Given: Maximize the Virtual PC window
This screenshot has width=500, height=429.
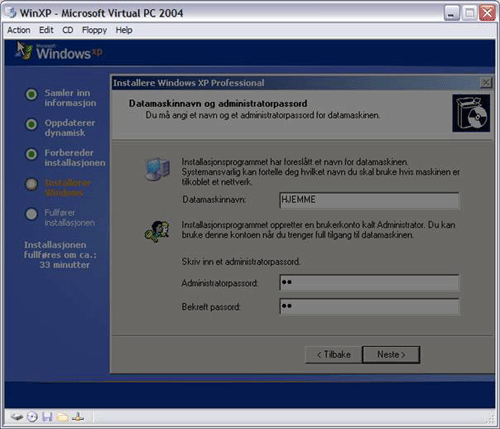Looking at the screenshot, I should pos(470,13).
